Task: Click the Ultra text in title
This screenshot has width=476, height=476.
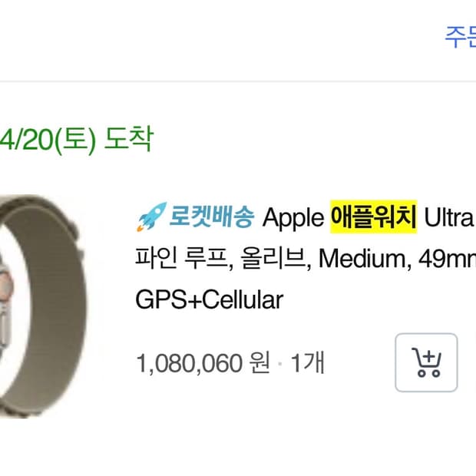Action: [x=448, y=218]
